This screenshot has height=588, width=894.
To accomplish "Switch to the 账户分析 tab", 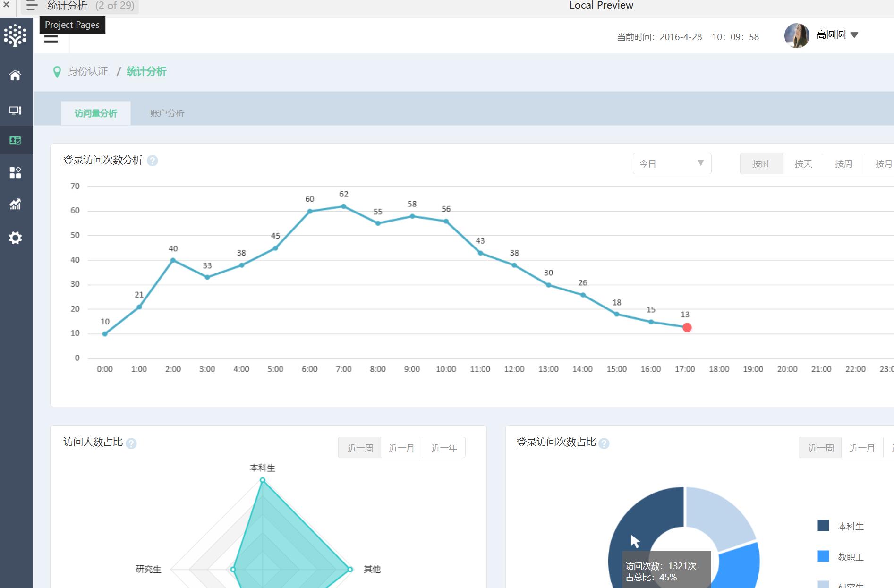I will pyautogui.click(x=167, y=113).
